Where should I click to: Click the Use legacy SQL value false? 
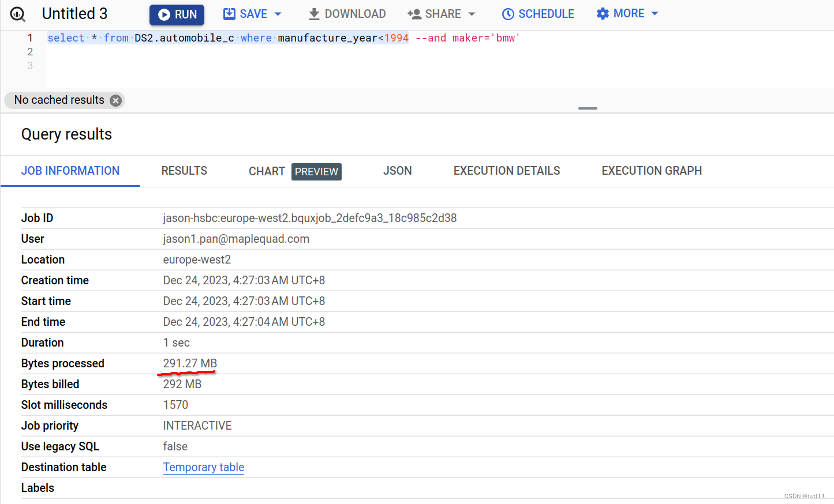click(175, 446)
